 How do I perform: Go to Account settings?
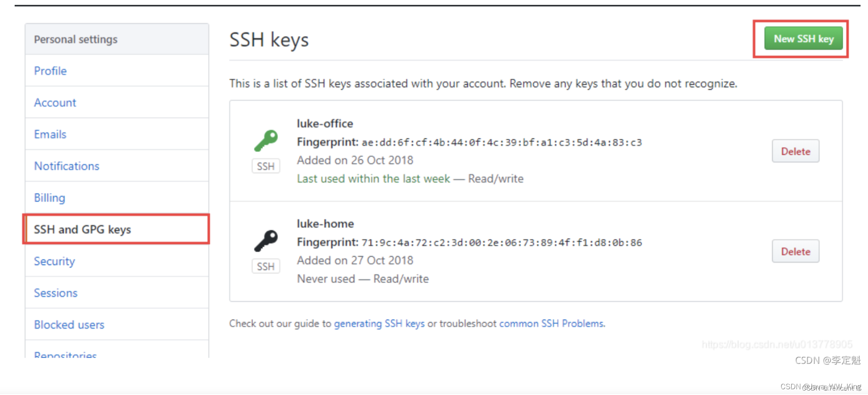[55, 103]
